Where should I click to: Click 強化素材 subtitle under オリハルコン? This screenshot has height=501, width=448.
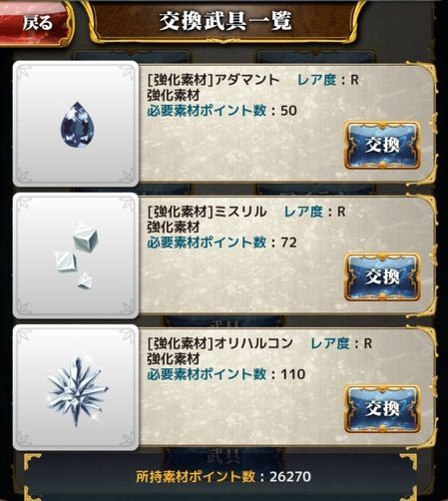click(174, 359)
